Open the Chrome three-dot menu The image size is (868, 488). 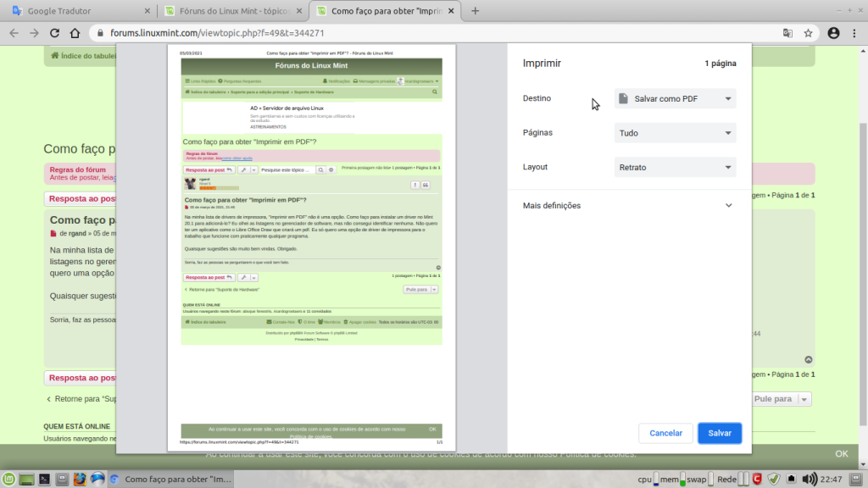click(854, 33)
